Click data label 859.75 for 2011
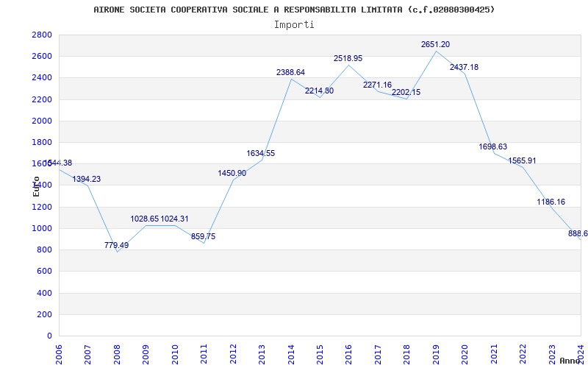 (204, 236)
